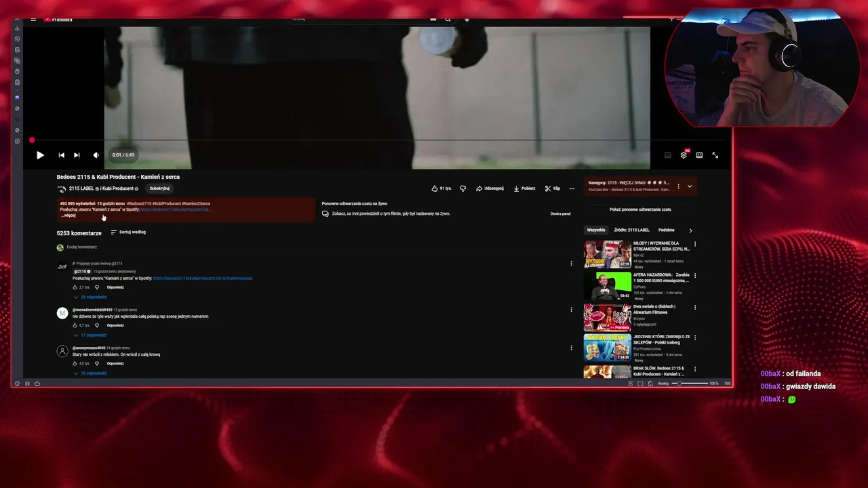Expand 10 odpowiedzi replies
This screenshot has width=868, height=488.
(91, 373)
